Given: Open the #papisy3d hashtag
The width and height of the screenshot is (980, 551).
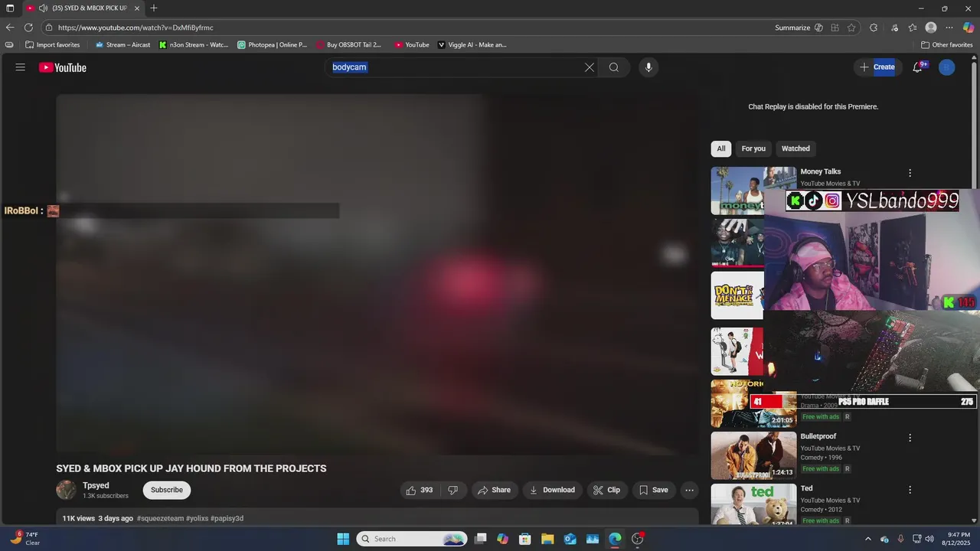Looking at the screenshot, I should [x=227, y=518].
